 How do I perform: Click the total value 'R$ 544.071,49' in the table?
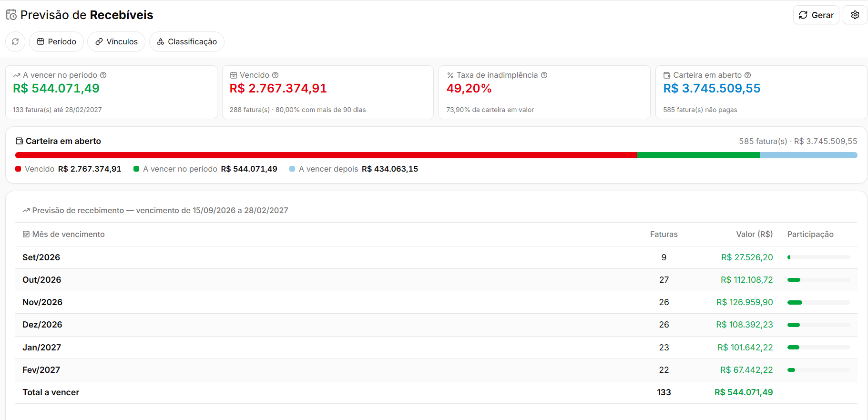(744, 392)
